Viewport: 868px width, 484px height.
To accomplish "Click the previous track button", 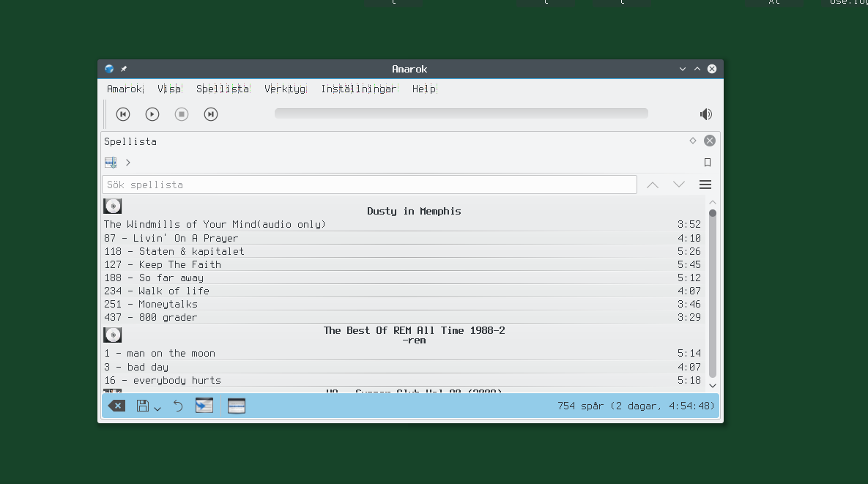I will pyautogui.click(x=123, y=114).
